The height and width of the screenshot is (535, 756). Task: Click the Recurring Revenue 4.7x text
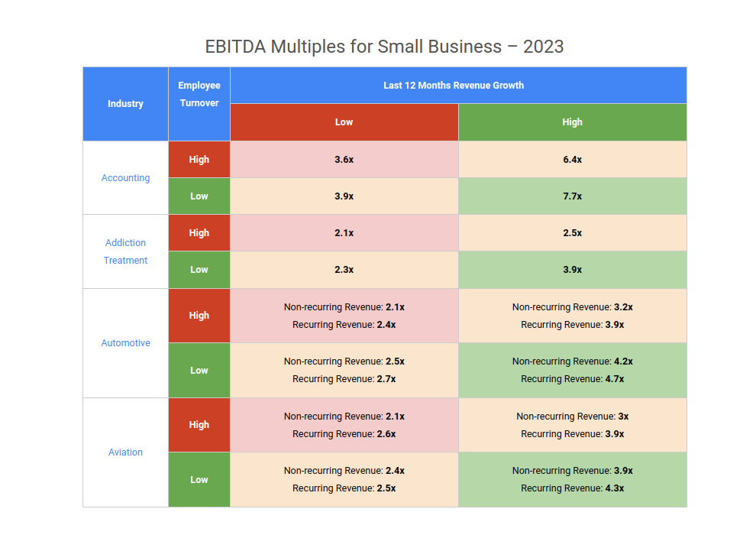coord(572,379)
